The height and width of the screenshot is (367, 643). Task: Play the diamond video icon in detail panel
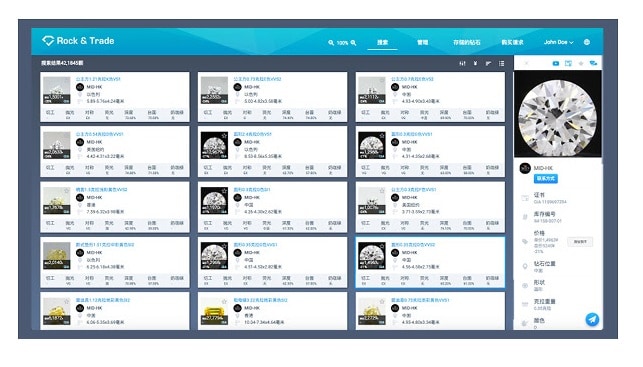click(556, 64)
